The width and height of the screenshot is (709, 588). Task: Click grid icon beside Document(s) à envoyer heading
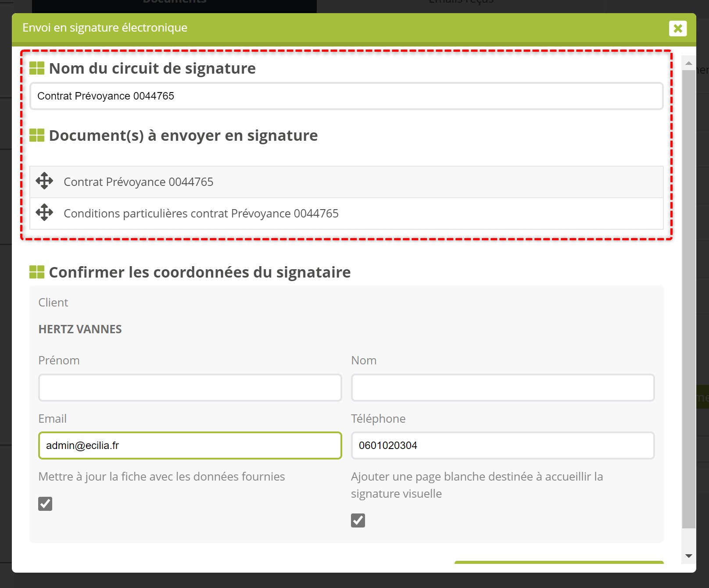pyautogui.click(x=37, y=135)
